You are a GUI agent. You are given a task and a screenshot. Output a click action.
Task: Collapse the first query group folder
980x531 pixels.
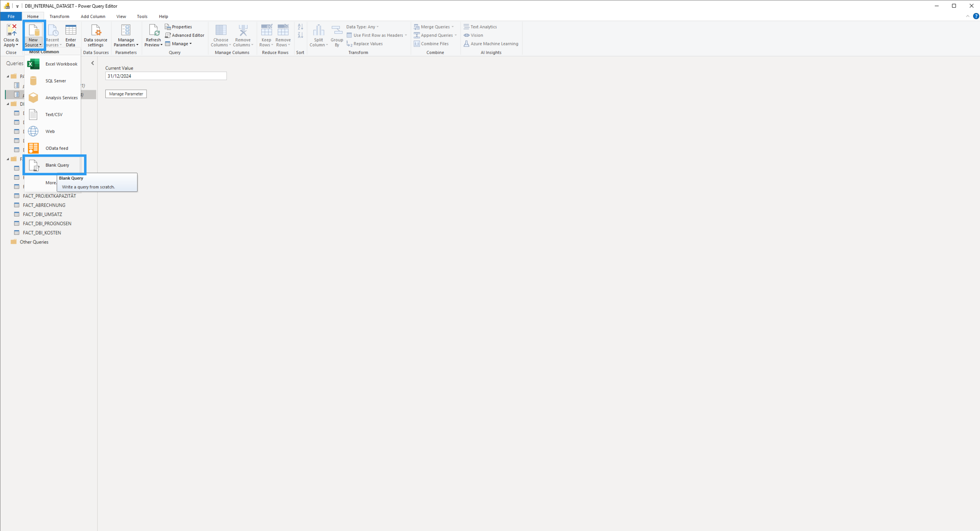pos(8,76)
